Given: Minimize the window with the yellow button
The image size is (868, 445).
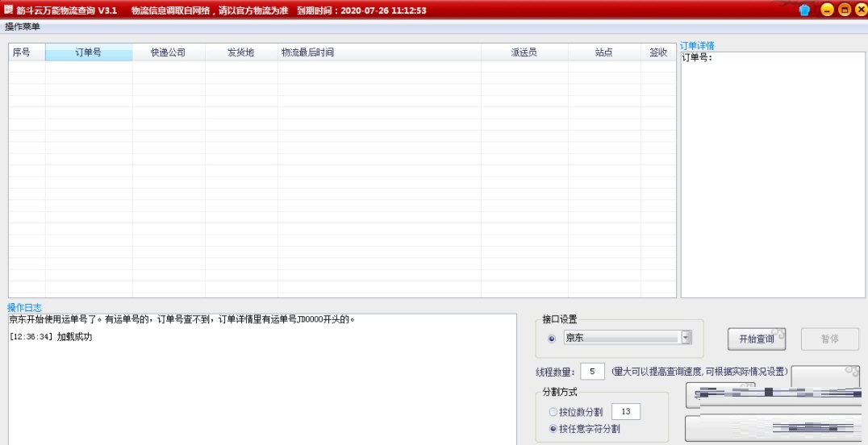Looking at the screenshot, I should tap(827, 10).
